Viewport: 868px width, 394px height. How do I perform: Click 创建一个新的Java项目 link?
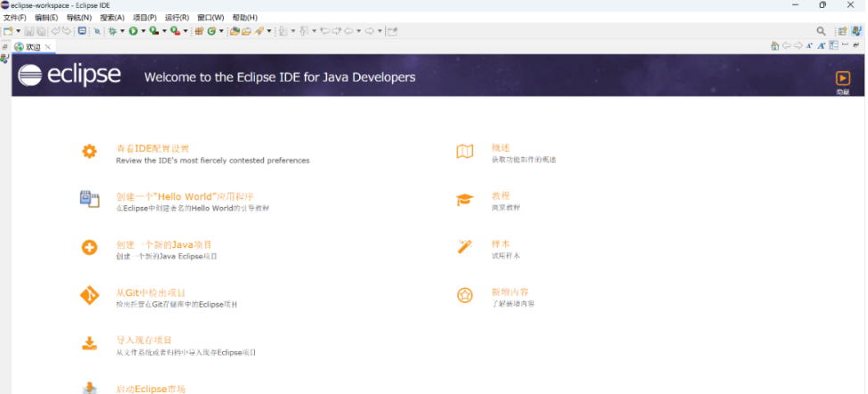click(164, 244)
